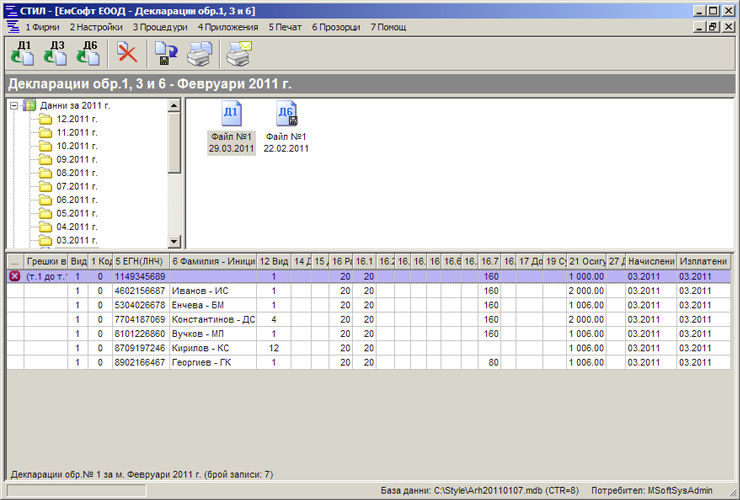Click ЕГН cell 7704187069
This screenshot has height=500, width=740.
140,320
